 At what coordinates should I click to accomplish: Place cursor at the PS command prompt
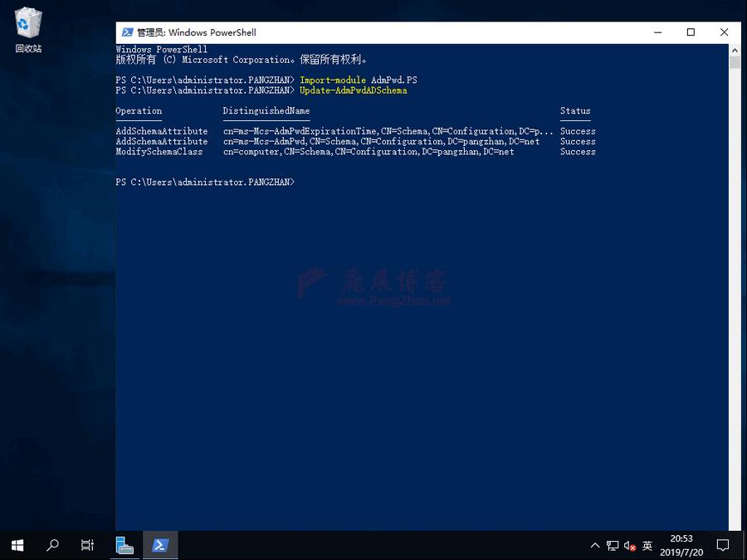tap(303, 182)
